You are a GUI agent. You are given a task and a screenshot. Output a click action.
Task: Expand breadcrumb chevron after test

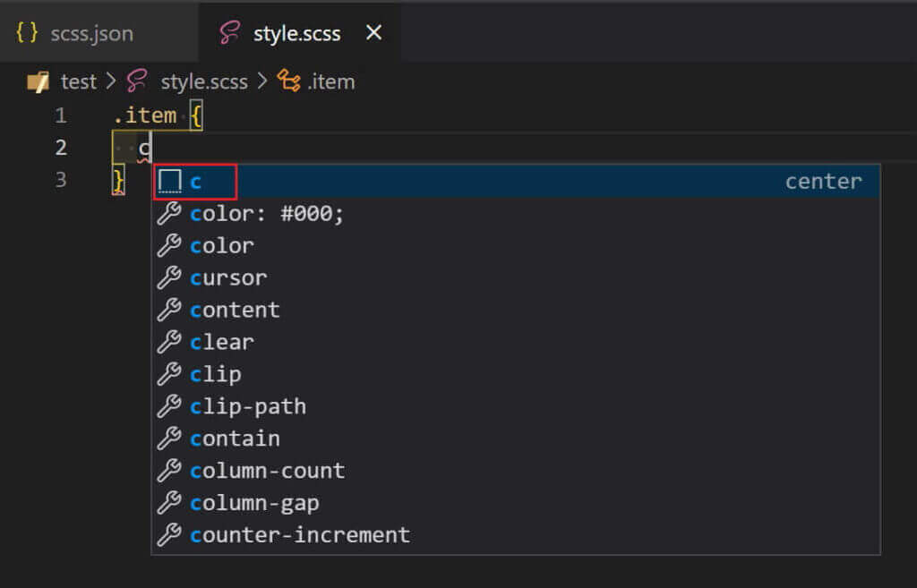[x=111, y=81]
